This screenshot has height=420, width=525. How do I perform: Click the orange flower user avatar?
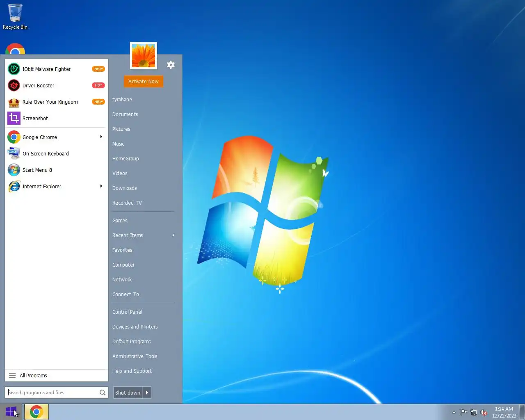[144, 56]
